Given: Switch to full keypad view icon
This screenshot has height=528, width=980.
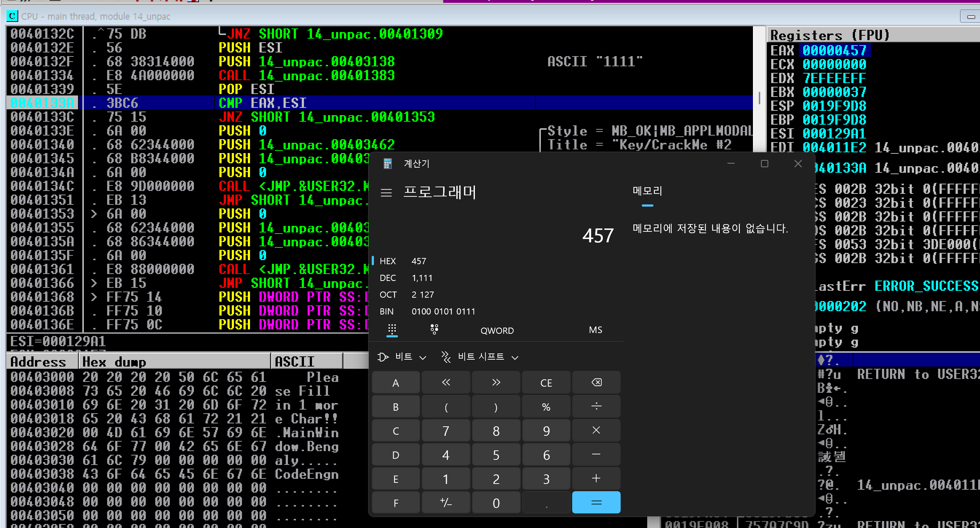Looking at the screenshot, I should click(x=392, y=329).
